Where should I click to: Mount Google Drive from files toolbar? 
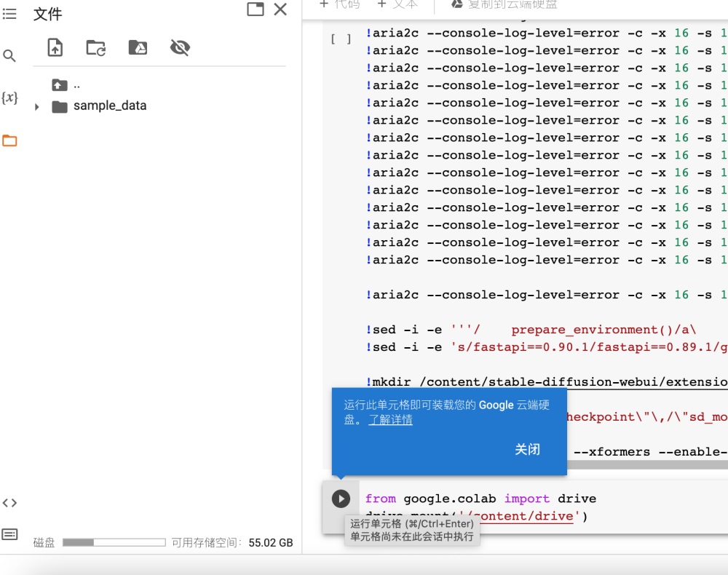click(x=138, y=48)
